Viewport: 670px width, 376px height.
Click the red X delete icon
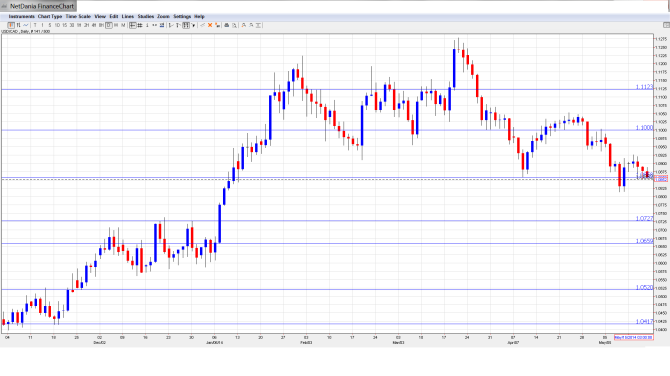click(x=210, y=25)
